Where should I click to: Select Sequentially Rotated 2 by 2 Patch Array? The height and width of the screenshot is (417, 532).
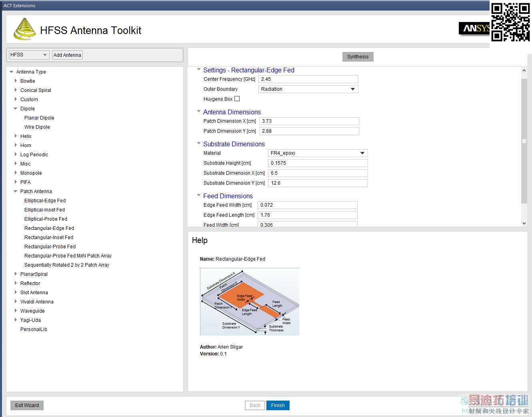(x=67, y=265)
